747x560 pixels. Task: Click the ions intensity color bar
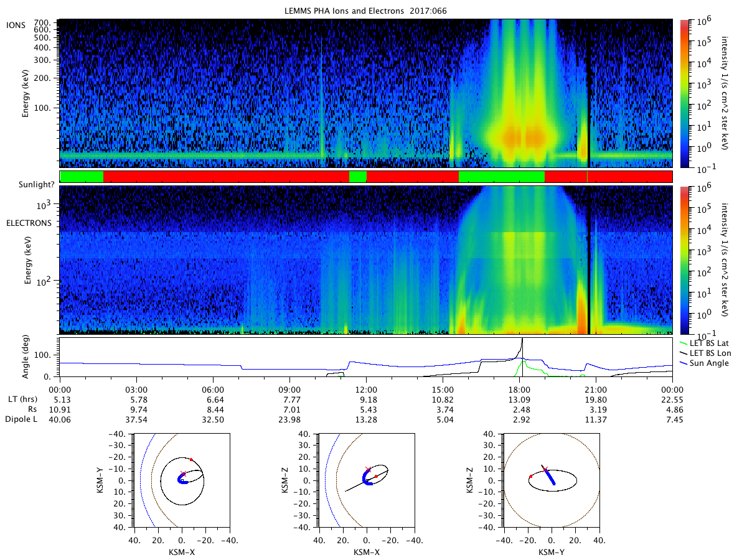[685, 93]
